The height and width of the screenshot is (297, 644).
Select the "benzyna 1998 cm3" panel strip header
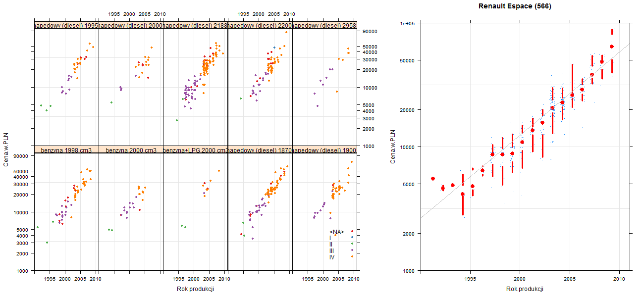66,149
